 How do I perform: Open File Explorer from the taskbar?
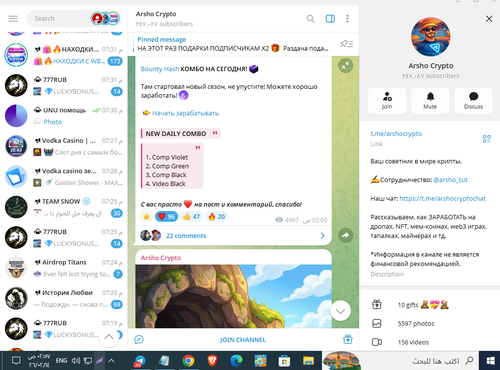(308, 361)
